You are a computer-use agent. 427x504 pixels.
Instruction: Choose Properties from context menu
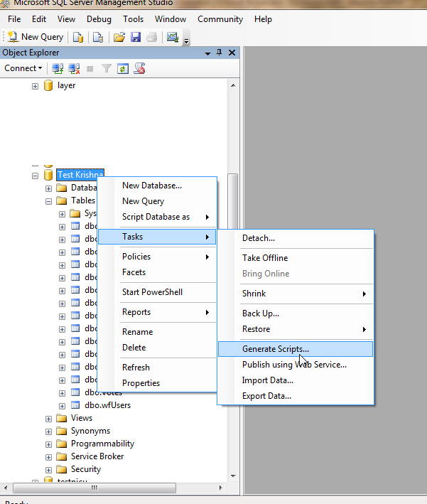157,383
